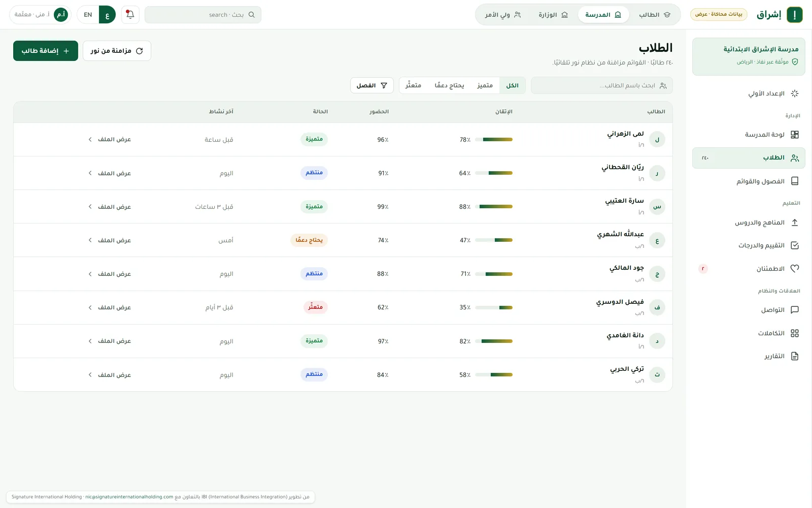This screenshot has height=508, width=812.
Task: Open عرض الملف for فيصل الدوسري
Action: pos(110,307)
